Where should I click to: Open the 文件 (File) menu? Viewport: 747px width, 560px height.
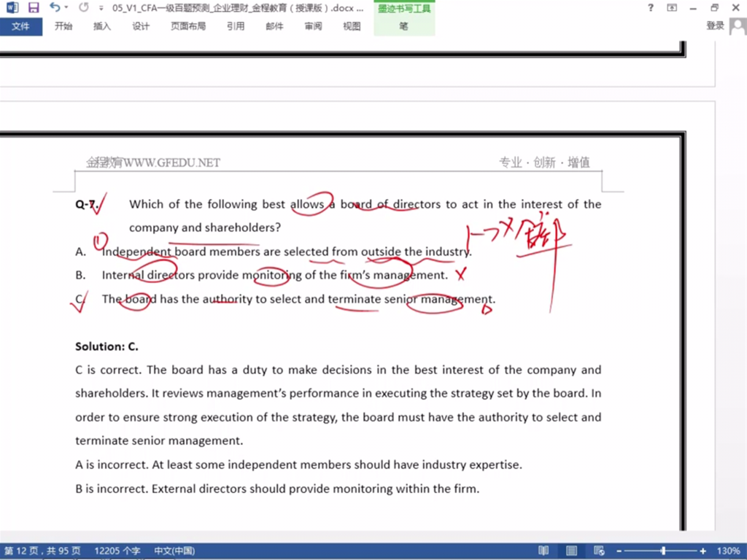point(20,26)
